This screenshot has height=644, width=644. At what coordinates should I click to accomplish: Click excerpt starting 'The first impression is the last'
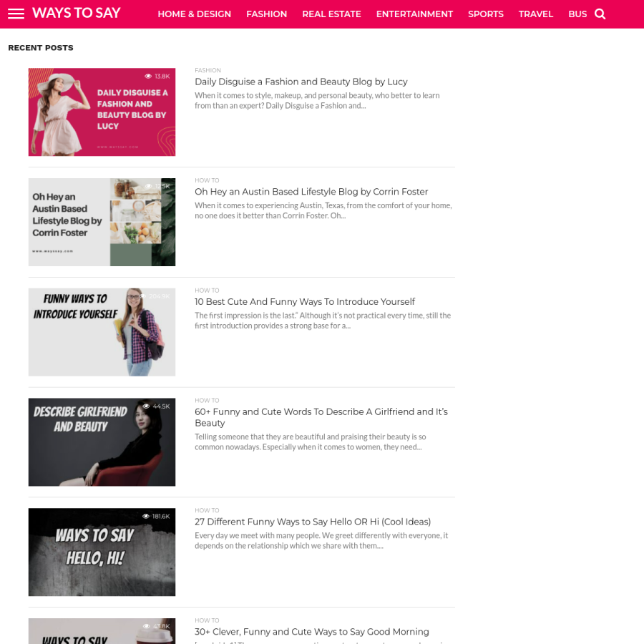(x=323, y=321)
